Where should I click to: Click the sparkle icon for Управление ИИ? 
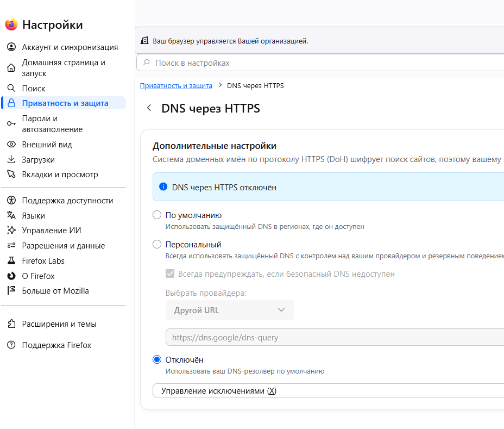coord(11,230)
